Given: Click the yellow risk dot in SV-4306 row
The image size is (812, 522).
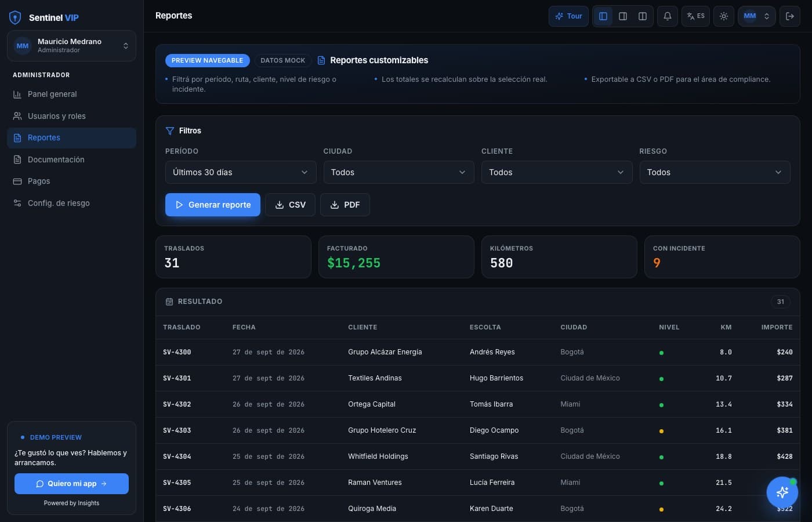Looking at the screenshot, I should point(661,509).
